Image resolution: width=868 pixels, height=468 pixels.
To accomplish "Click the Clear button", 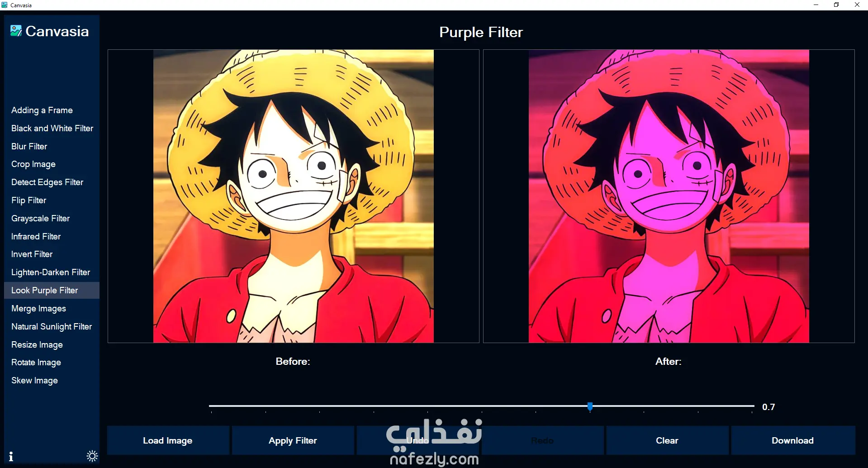I will pyautogui.click(x=667, y=440).
